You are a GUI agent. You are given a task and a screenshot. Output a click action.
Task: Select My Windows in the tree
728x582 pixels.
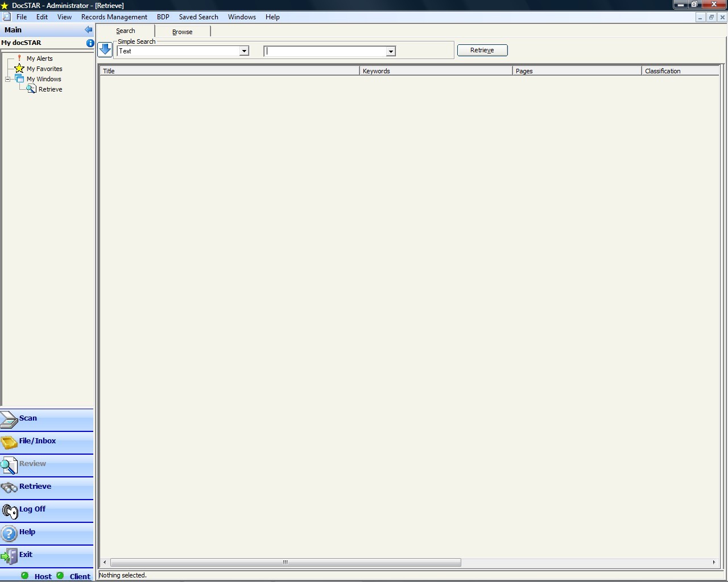click(44, 79)
